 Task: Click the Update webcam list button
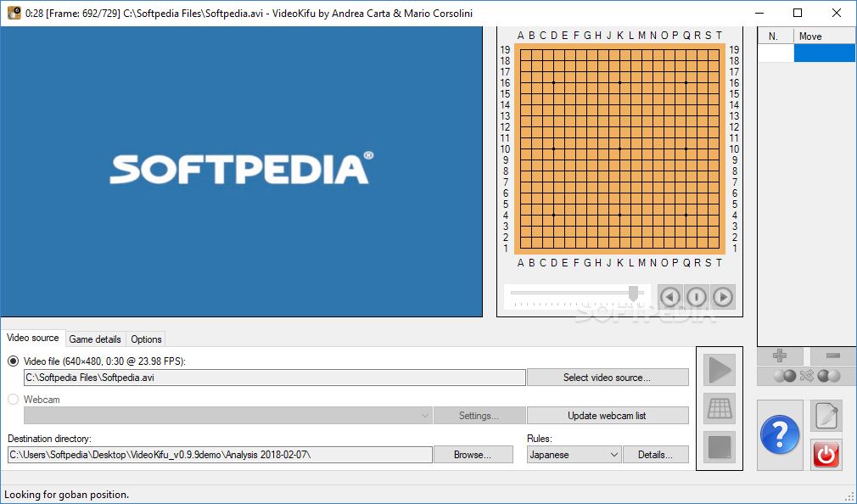(x=608, y=416)
